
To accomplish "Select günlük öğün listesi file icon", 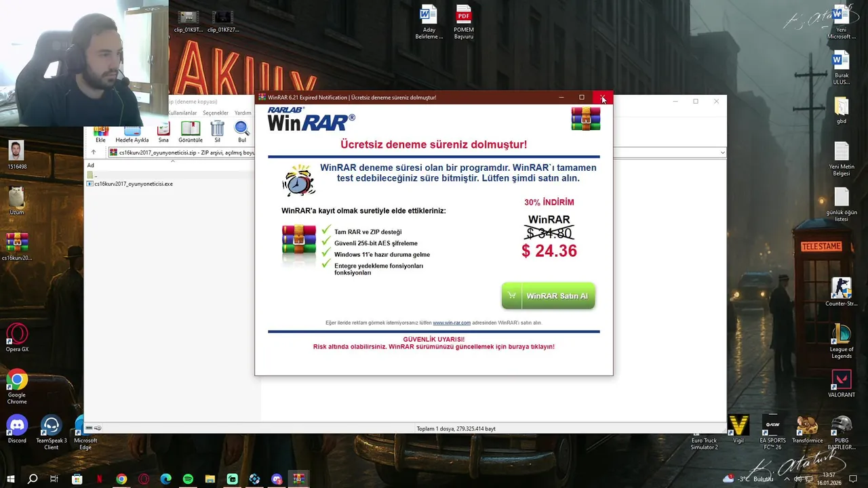I will click(842, 205).
